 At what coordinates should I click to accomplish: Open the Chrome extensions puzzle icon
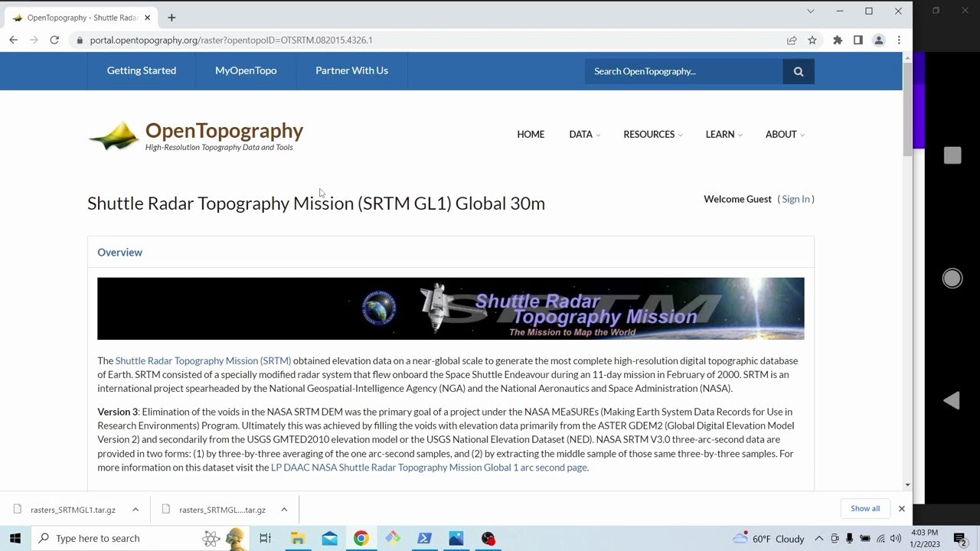click(x=838, y=40)
